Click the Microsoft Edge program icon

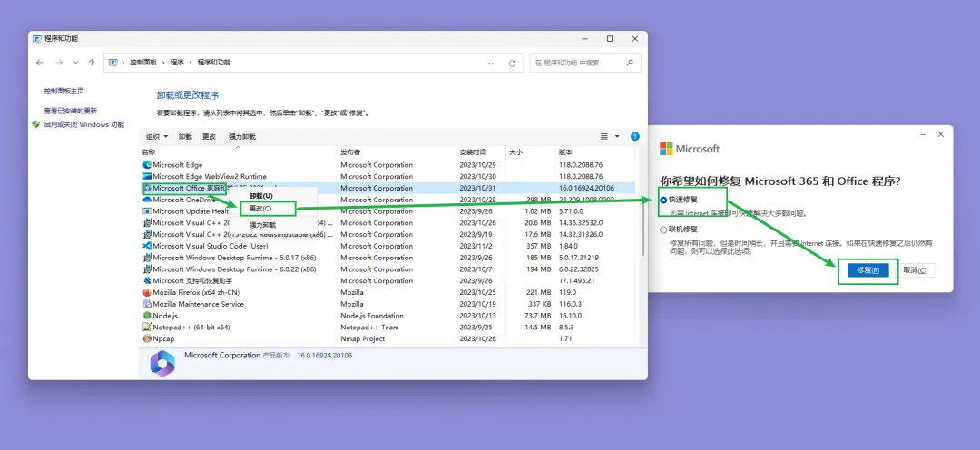(148, 165)
